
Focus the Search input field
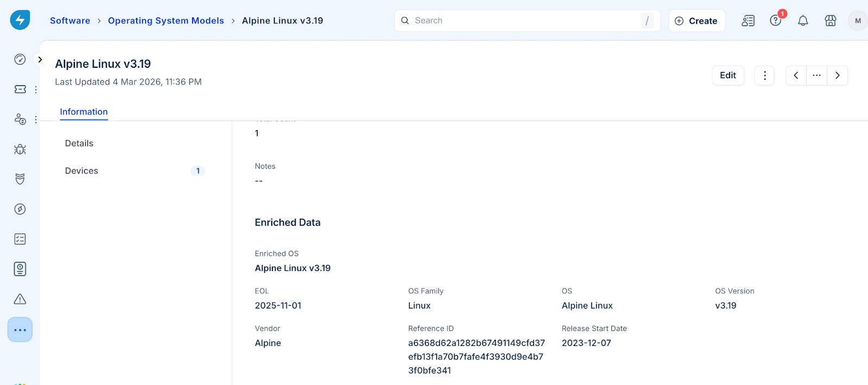tap(527, 21)
